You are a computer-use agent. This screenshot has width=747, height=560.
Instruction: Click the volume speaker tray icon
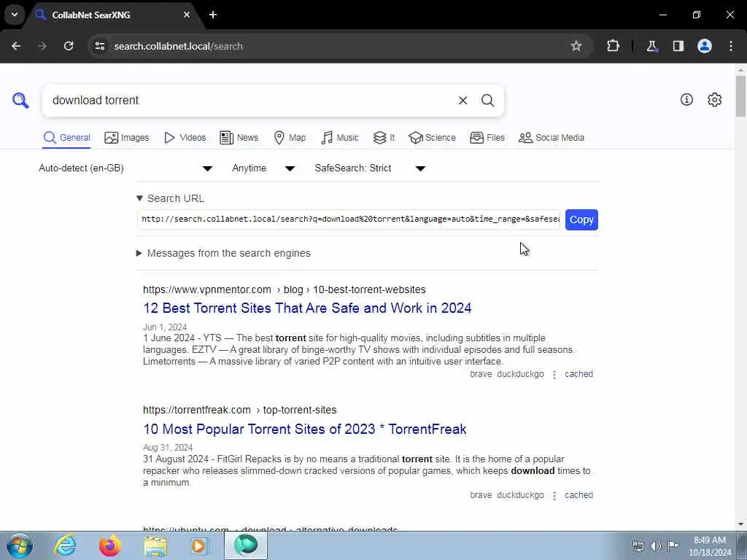click(x=655, y=546)
